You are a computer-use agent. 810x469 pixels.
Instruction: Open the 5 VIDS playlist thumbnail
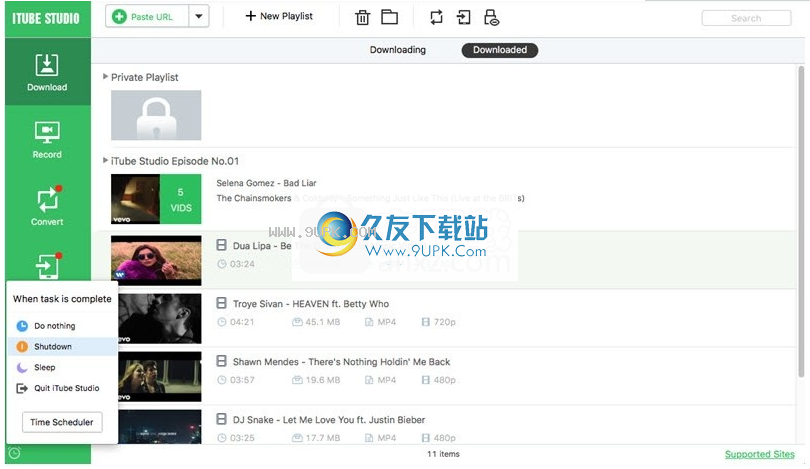(x=156, y=199)
